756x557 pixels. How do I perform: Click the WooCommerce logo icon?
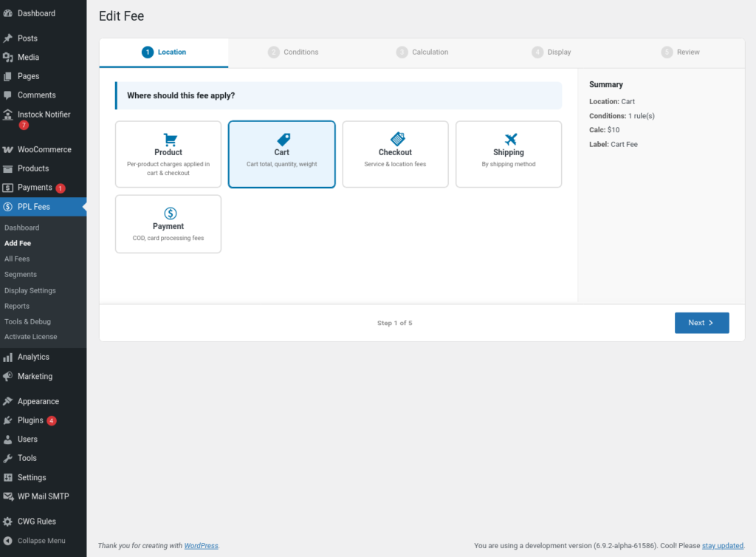[7, 149]
